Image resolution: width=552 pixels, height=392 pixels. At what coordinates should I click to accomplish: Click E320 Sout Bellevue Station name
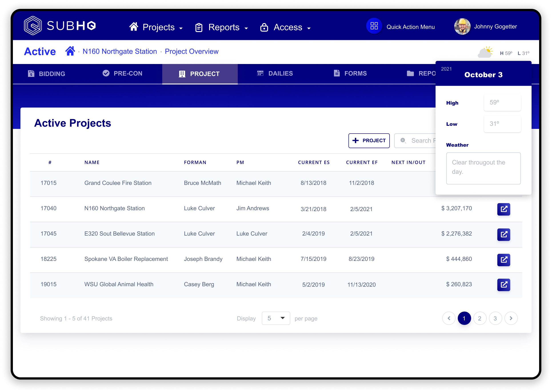click(x=120, y=234)
